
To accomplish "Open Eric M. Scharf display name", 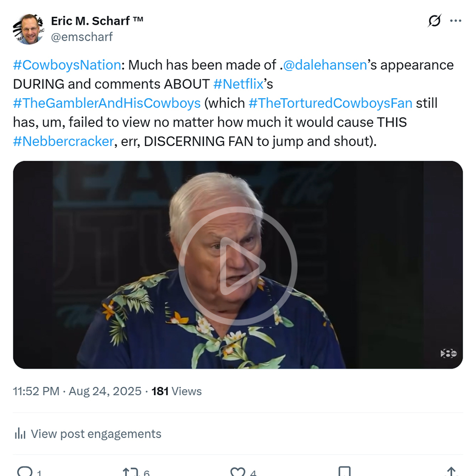I will (x=97, y=21).
